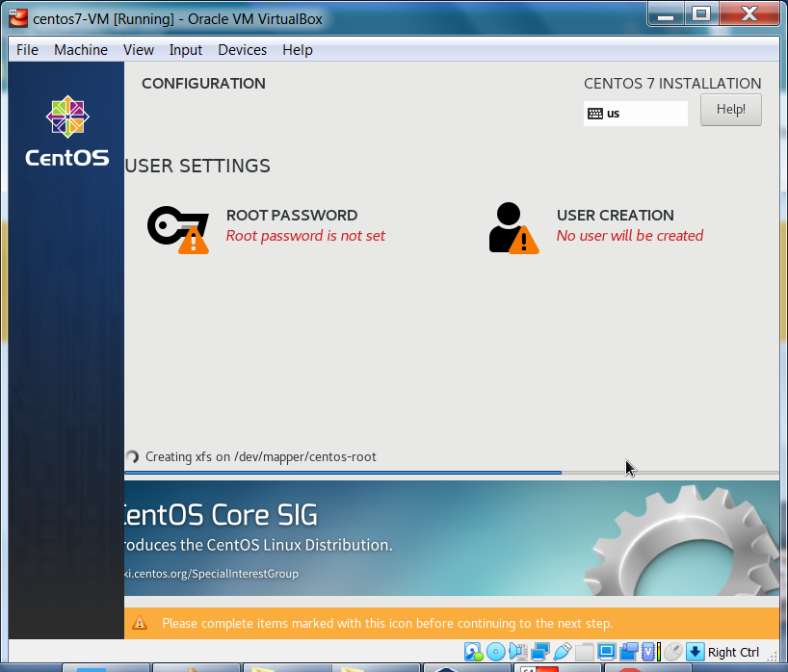788x672 pixels.
Task: Click the USB devices status icon
Action: point(563,652)
